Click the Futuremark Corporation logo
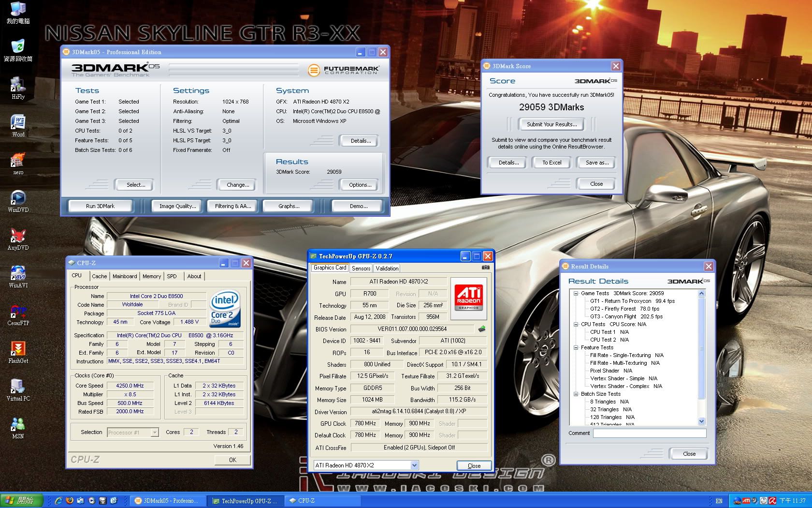Screen dimensions: 812x508 tap(344, 70)
